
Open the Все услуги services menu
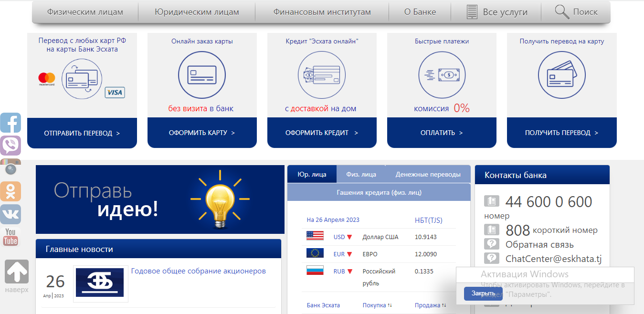[x=497, y=12]
